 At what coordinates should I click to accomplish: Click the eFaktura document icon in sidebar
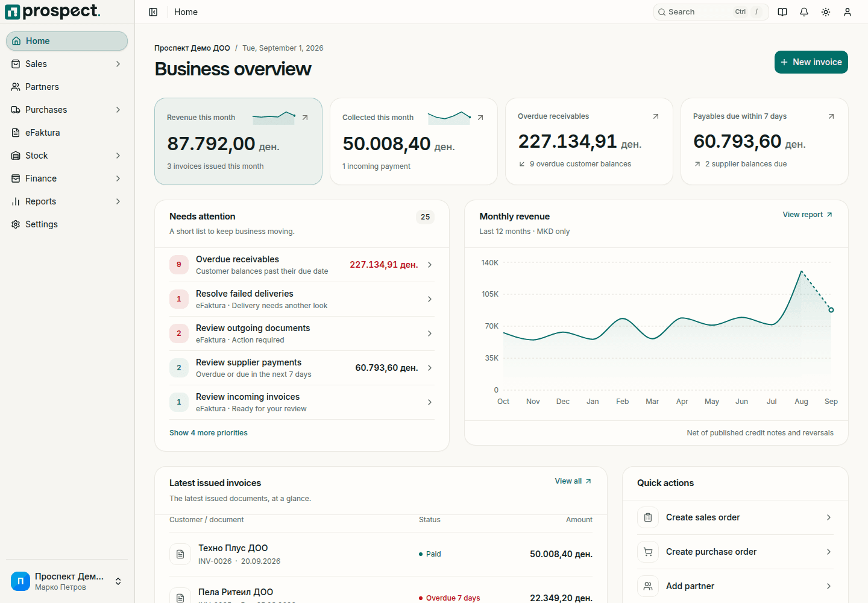(16, 133)
